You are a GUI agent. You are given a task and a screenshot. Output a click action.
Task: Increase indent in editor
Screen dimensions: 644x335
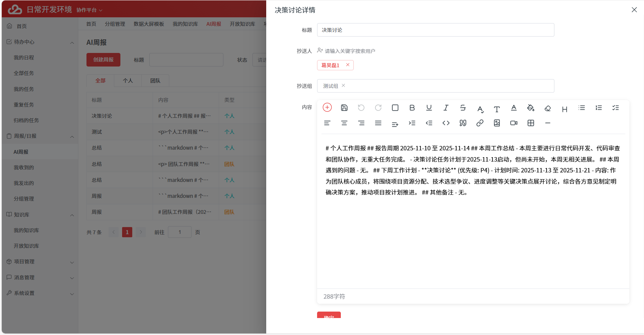(x=412, y=123)
